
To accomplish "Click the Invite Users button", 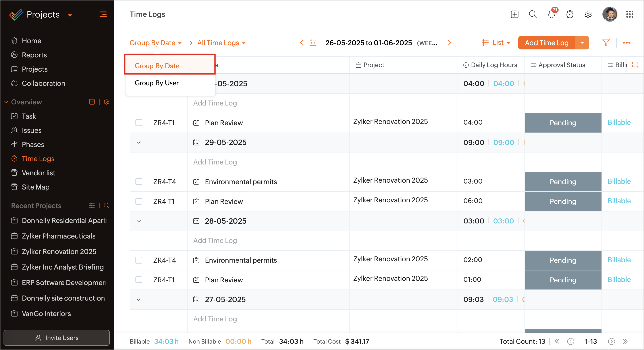I will pyautogui.click(x=56, y=338).
